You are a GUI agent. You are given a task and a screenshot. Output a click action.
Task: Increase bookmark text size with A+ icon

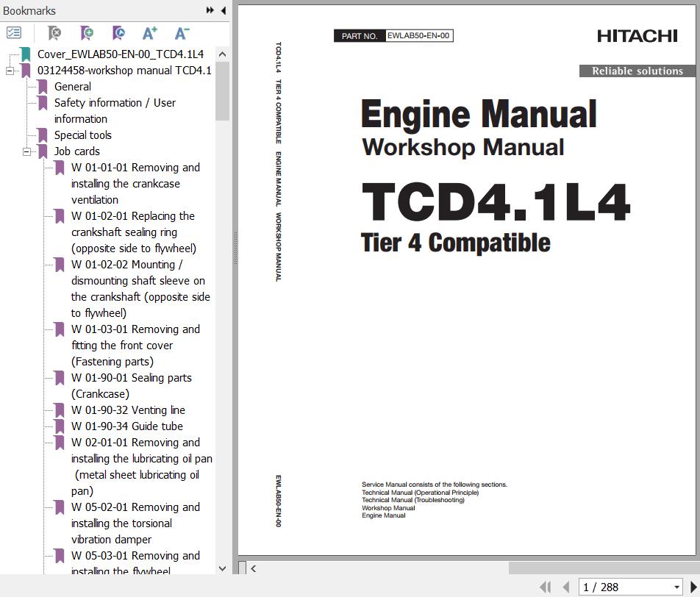click(x=150, y=32)
